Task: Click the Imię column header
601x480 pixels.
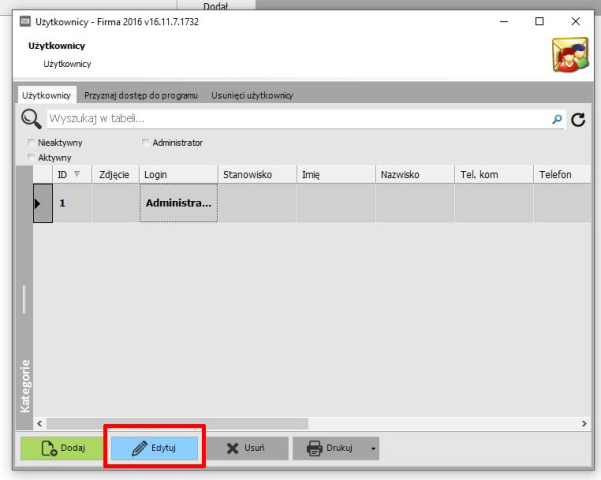Action: point(336,174)
